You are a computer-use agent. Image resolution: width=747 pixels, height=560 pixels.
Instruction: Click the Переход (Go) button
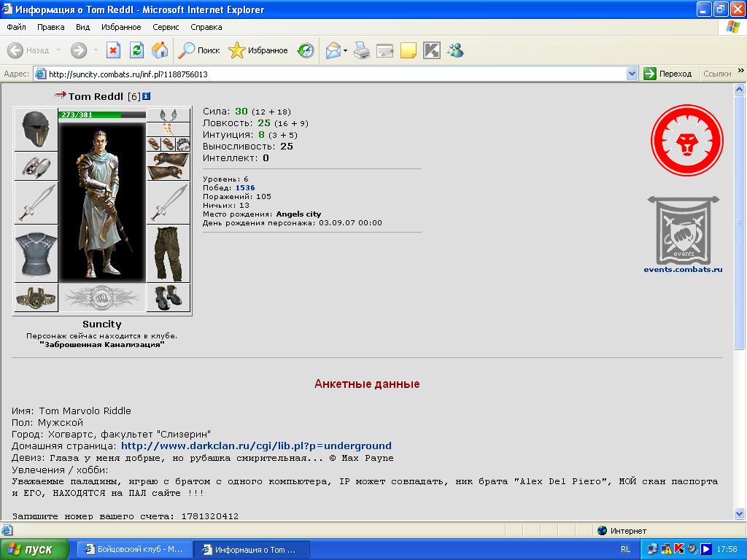667,74
